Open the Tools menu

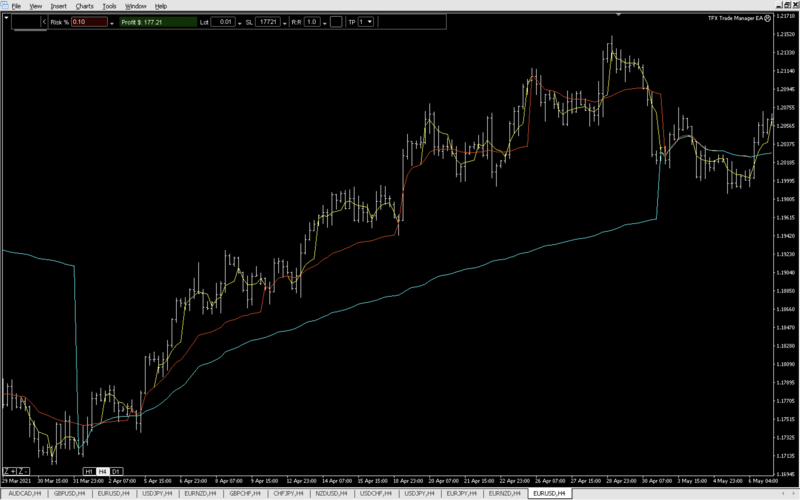109,6
